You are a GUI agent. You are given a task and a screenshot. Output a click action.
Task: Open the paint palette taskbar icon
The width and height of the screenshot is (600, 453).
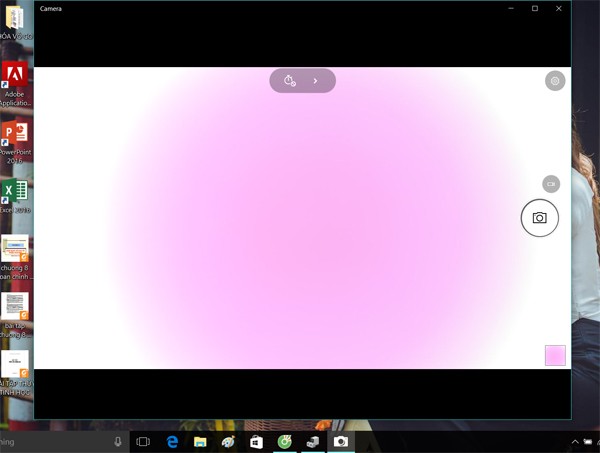[x=228, y=442]
